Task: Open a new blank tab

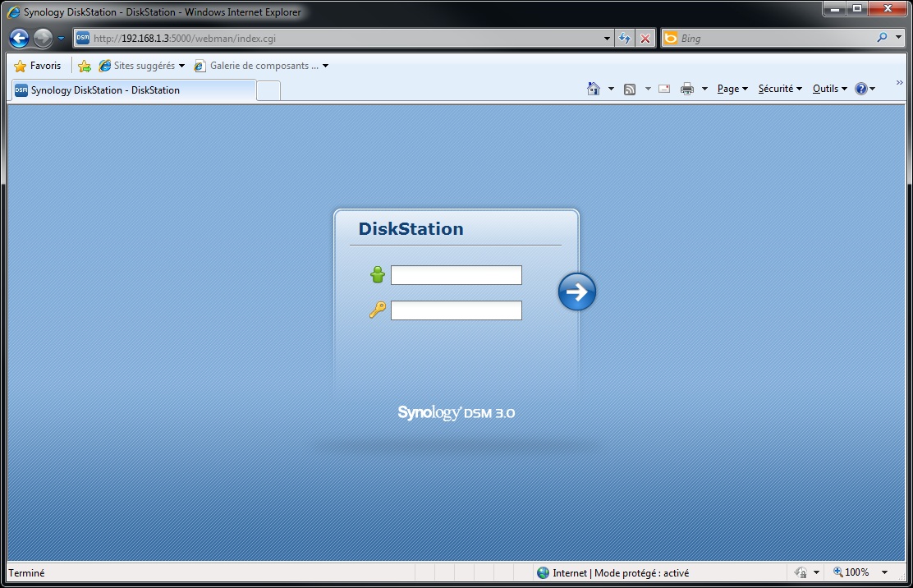Action: click(268, 91)
